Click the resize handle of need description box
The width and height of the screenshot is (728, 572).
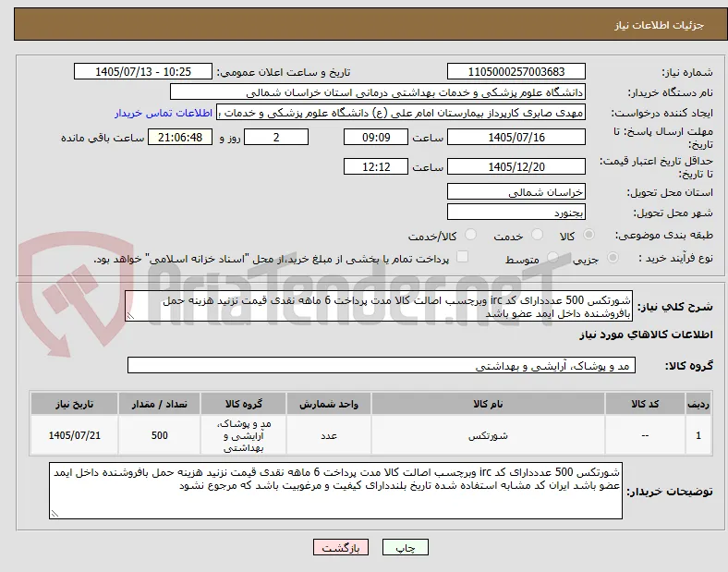click(130, 316)
